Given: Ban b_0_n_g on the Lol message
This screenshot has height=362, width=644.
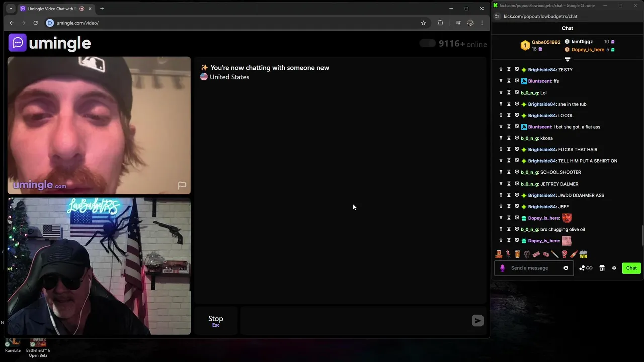Looking at the screenshot, I should click(x=517, y=93).
